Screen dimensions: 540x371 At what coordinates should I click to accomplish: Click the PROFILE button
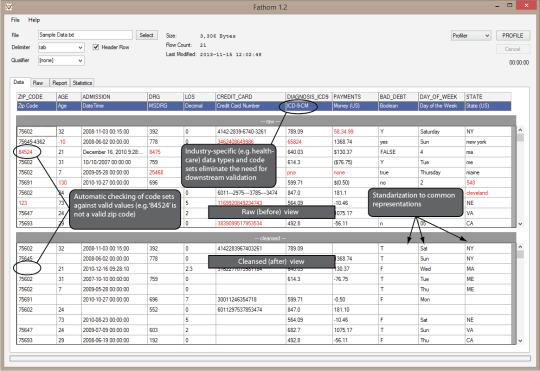(513, 35)
